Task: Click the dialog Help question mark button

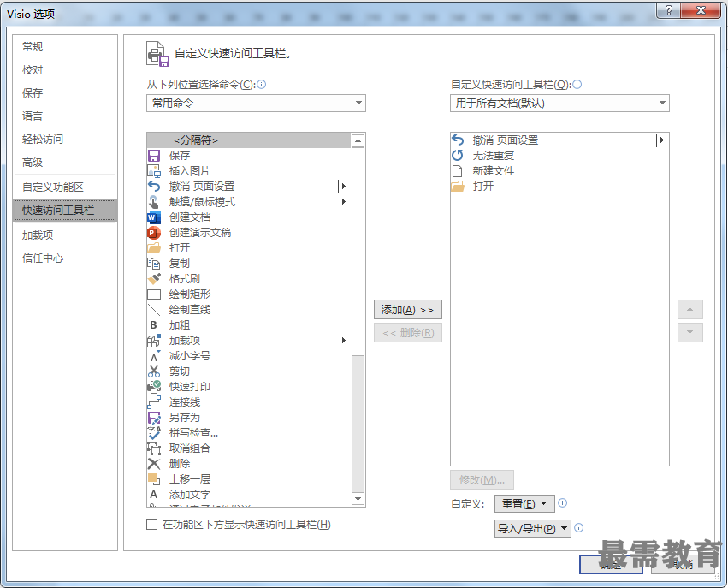Action: (x=668, y=10)
